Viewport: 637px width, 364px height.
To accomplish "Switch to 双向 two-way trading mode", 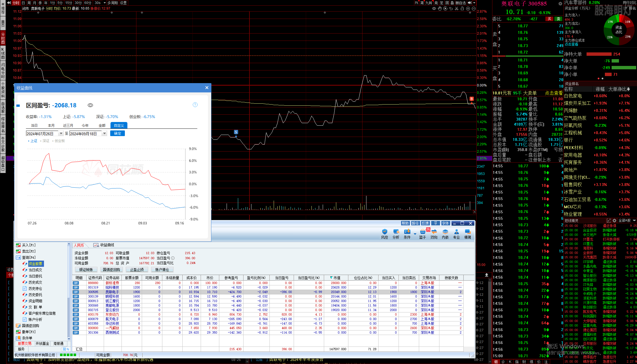I will click(x=434, y=234).
